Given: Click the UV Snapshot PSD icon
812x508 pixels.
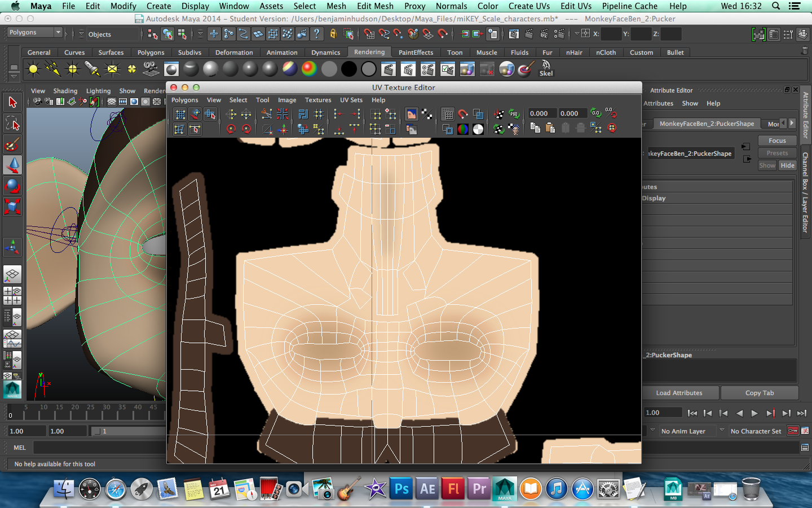Looking at the screenshot, I should 514,114.
